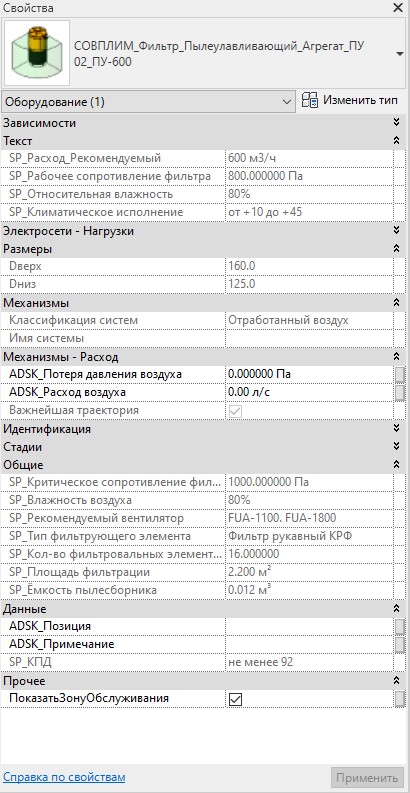Click the empty Имя системы value field

click(309, 338)
